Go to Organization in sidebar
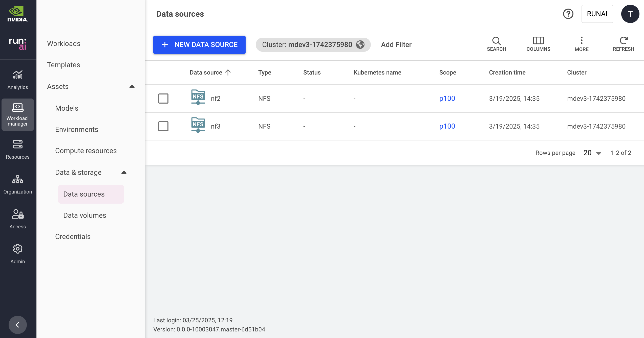The image size is (644, 338). [17, 179]
